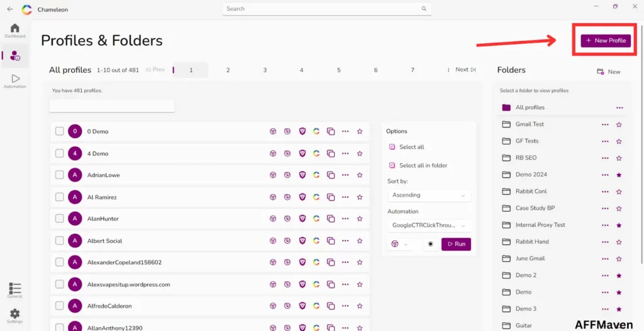Open the June Gmail folder

(x=530, y=259)
